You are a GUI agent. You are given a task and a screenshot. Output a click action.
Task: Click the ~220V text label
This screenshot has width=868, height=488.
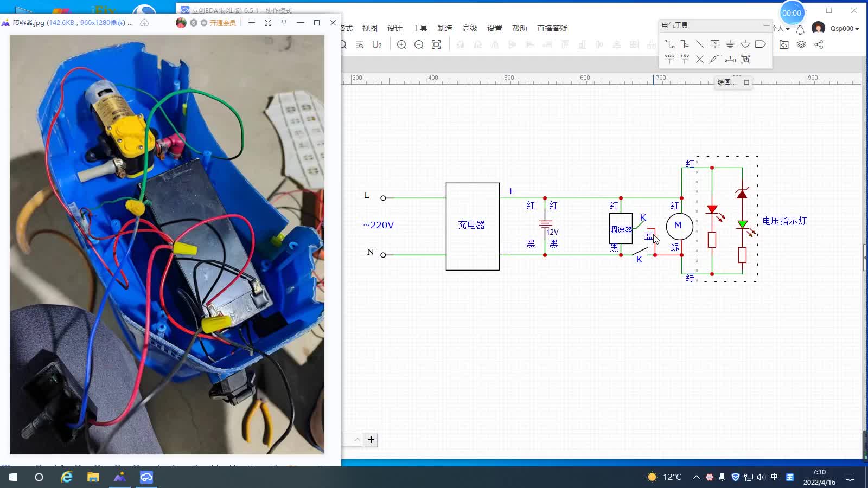pyautogui.click(x=378, y=225)
